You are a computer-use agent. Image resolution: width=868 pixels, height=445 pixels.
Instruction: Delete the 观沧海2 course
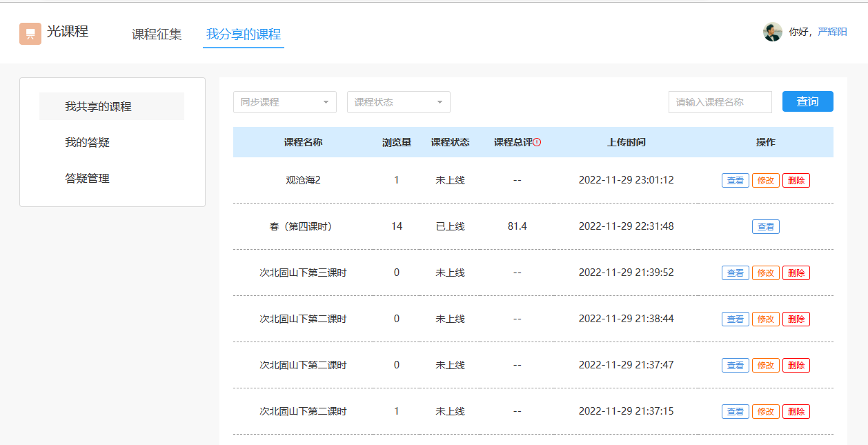(x=796, y=180)
